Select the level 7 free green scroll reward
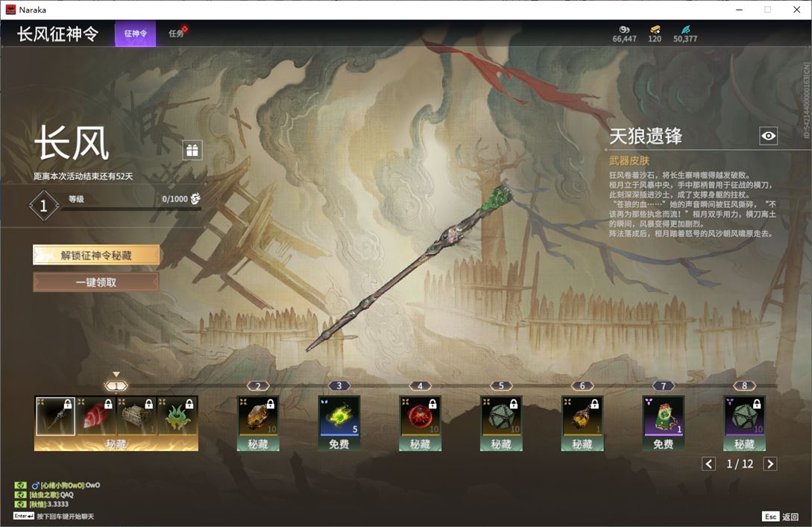This screenshot has width=812, height=527. [664, 416]
